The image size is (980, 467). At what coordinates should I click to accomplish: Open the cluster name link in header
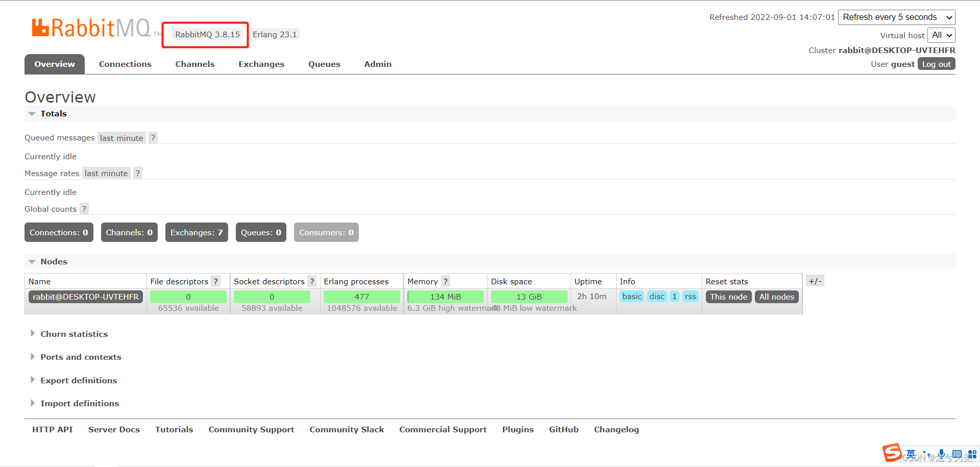[897, 51]
